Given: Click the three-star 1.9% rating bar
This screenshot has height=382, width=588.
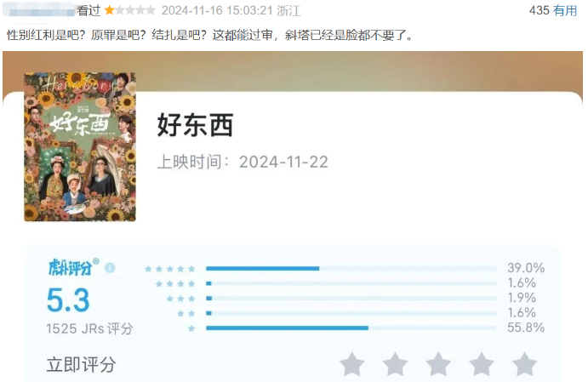Looking at the screenshot, I should pyautogui.click(x=351, y=299).
